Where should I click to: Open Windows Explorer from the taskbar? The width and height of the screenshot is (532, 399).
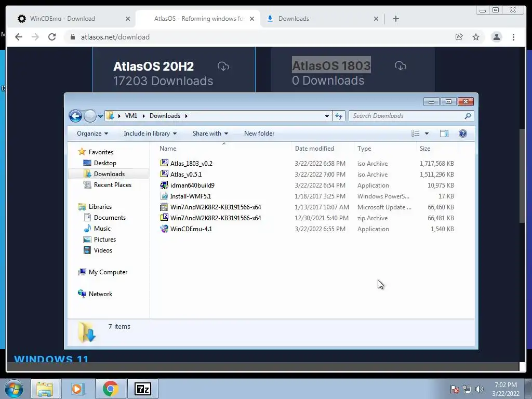point(45,389)
